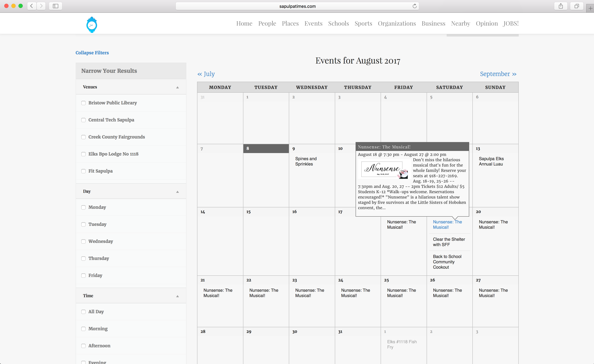Check the Creek County Fairgrounds venue
The image size is (594, 364).
83,137
